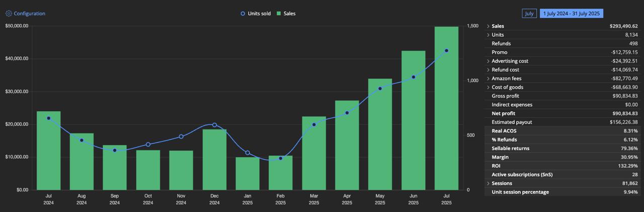Click the Sessions value 81,862
The image size is (644, 212).
click(630, 183)
